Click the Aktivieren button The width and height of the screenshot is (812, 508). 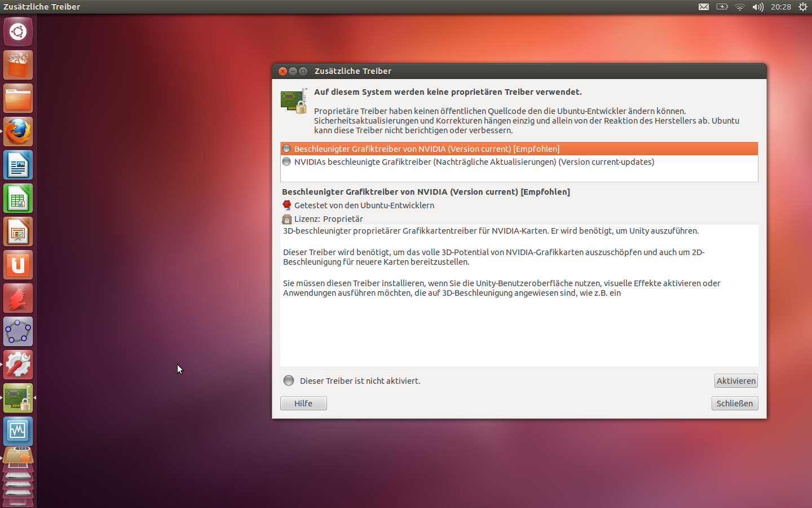pos(736,381)
